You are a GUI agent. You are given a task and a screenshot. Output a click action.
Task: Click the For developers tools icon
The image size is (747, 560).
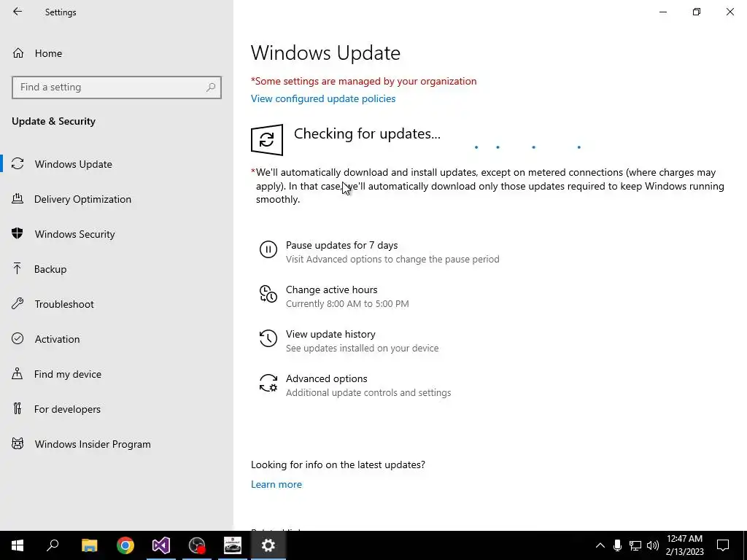coord(18,408)
